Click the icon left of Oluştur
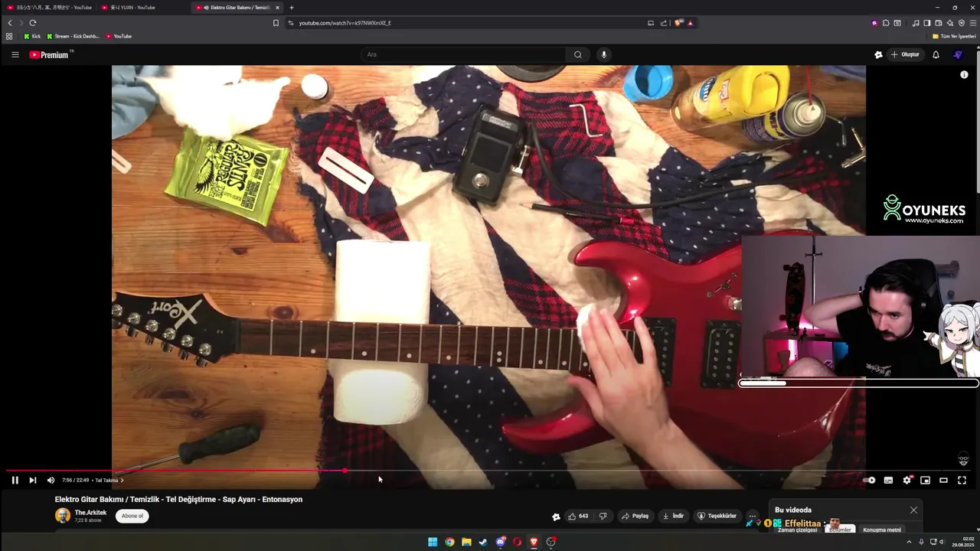 pyautogui.click(x=878, y=54)
